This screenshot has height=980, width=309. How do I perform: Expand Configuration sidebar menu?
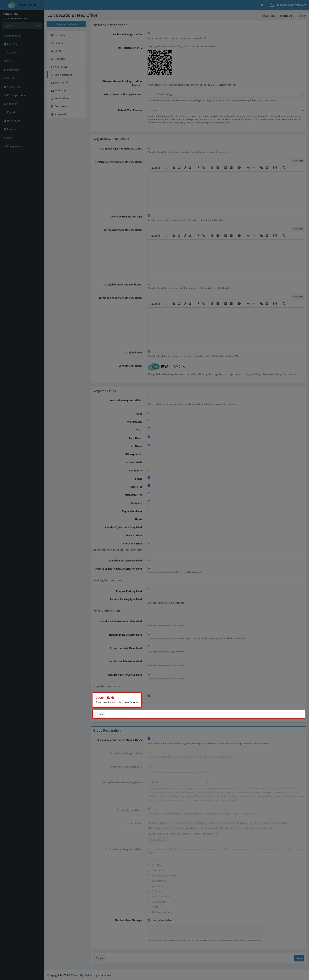point(22,146)
